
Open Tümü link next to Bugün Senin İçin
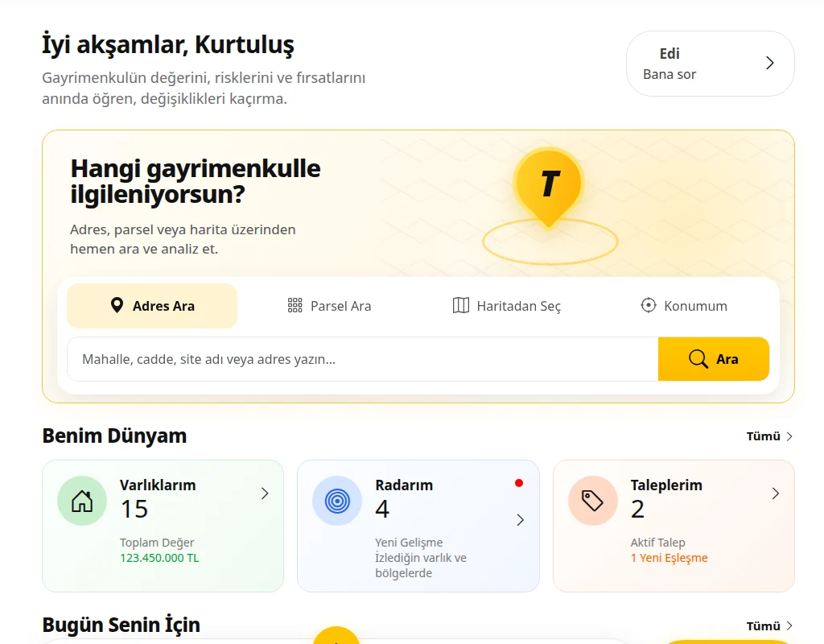pyautogui.click(x=769, y=626)
